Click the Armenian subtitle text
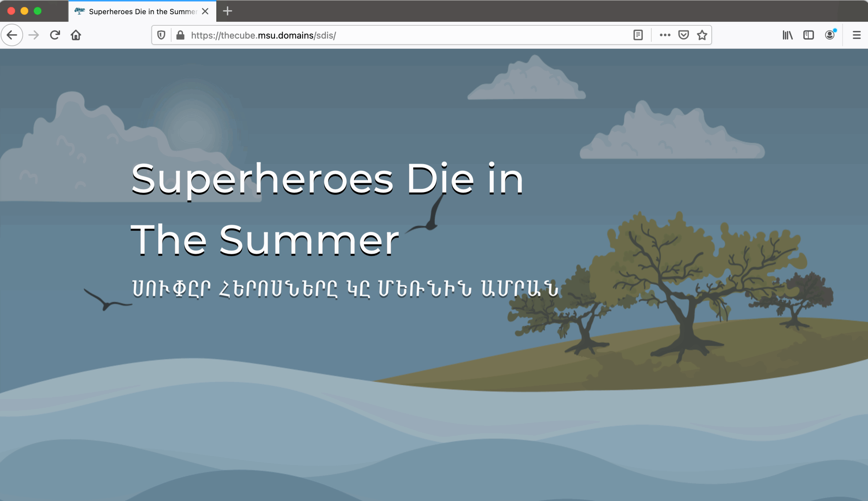The width and height of the screenshot is (868, 501). pos(345,288)
